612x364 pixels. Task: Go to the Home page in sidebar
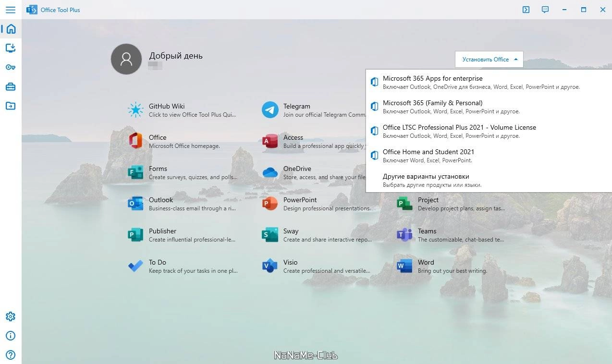[x=11, y=29]
